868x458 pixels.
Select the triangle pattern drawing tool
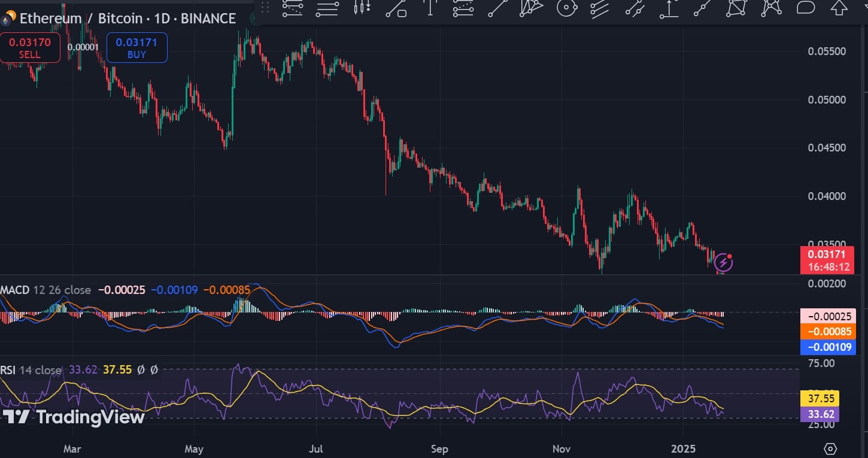pos(531,8)
